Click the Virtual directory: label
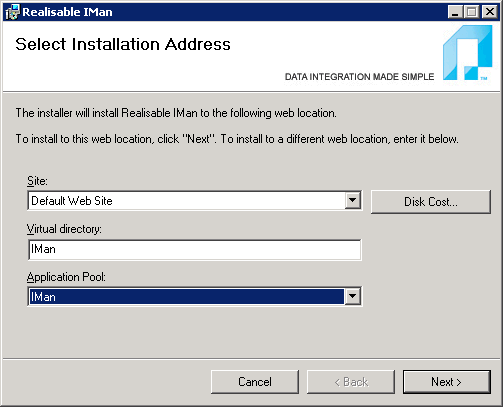The height and width of the screenshot is (407, 503). click(64, 229)
